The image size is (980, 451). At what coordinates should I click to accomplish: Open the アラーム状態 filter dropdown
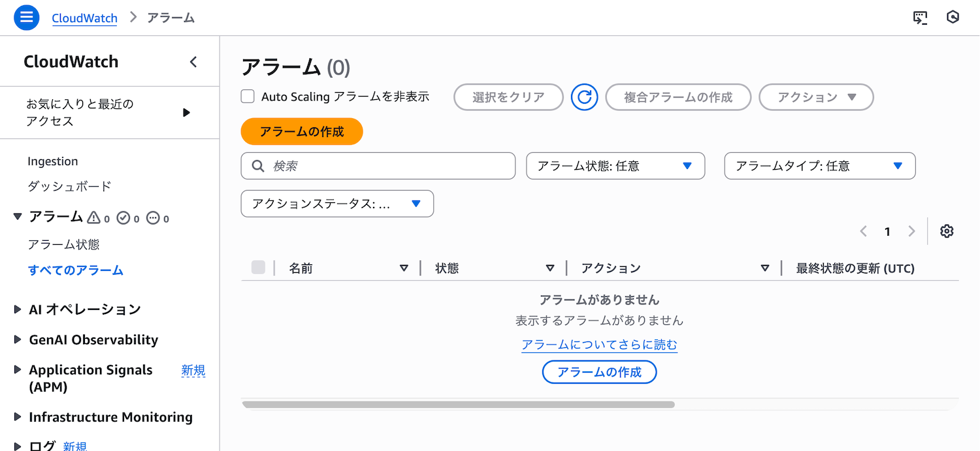(615, 166)
